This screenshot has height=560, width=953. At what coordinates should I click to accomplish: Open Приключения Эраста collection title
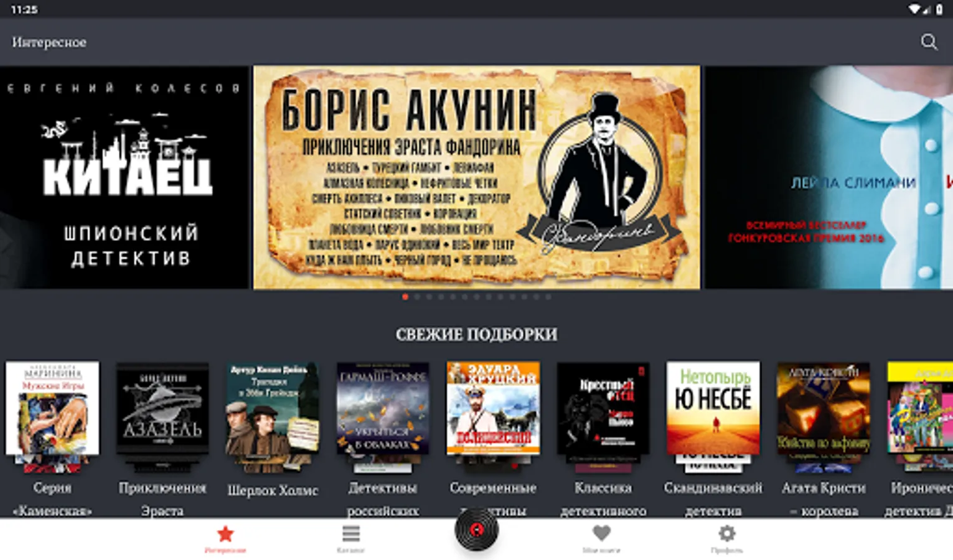pos(162,499)
